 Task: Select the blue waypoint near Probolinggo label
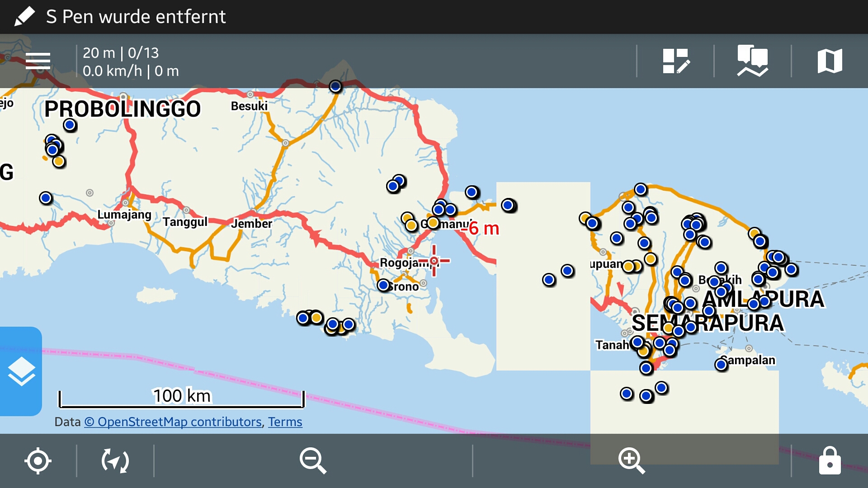pyautogui.click(x=69, y=125)
